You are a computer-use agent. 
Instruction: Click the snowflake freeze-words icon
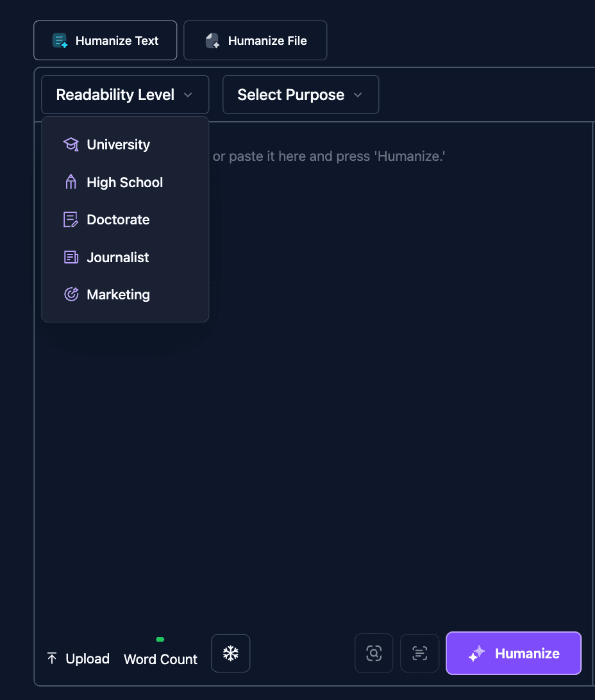click(230, 653)
